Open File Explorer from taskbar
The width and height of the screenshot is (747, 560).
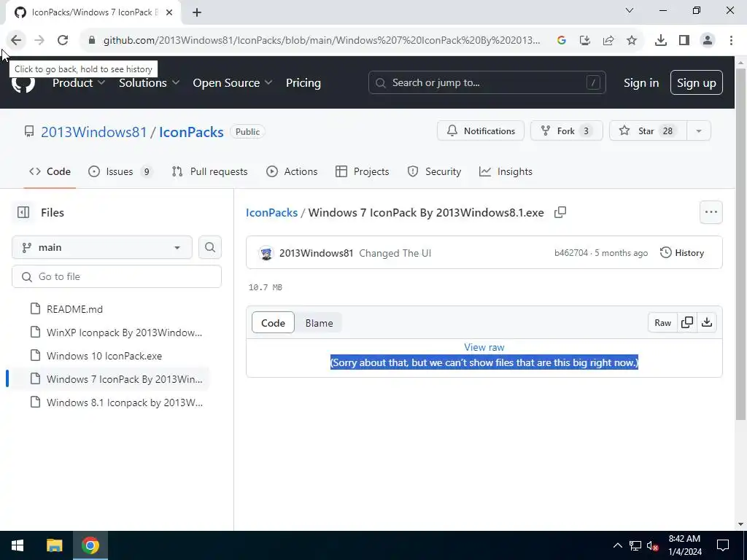tap(54, 545)
